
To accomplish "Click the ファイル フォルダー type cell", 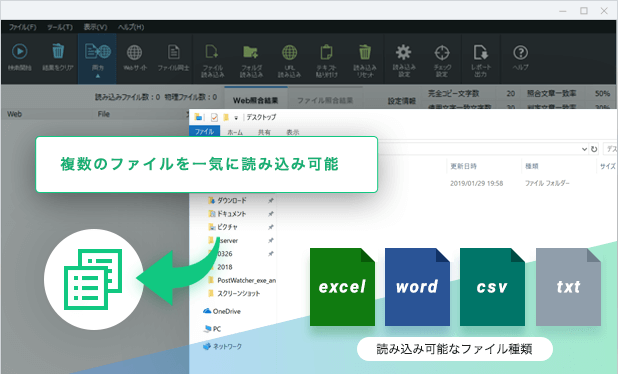I will coord(547,183).
